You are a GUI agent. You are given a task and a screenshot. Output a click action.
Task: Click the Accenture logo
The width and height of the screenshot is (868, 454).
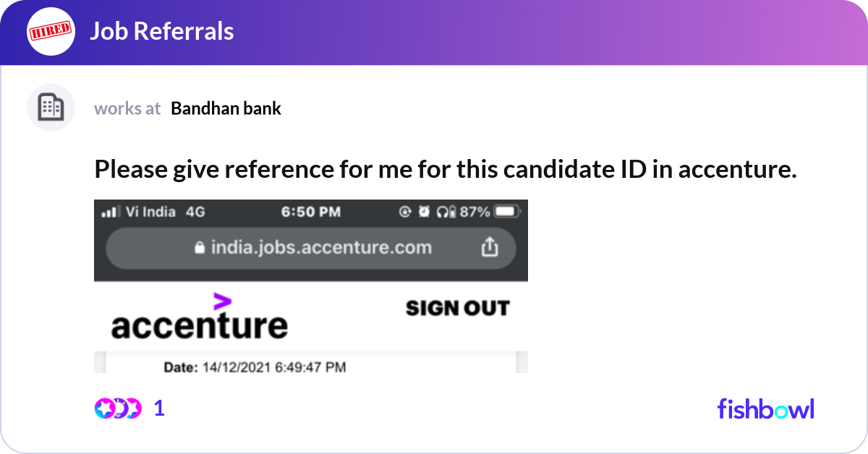[199, 317]
